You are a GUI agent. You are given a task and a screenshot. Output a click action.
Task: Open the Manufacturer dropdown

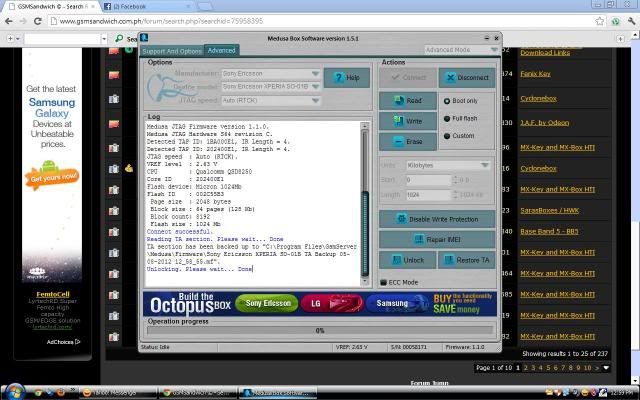click(271, 73)
